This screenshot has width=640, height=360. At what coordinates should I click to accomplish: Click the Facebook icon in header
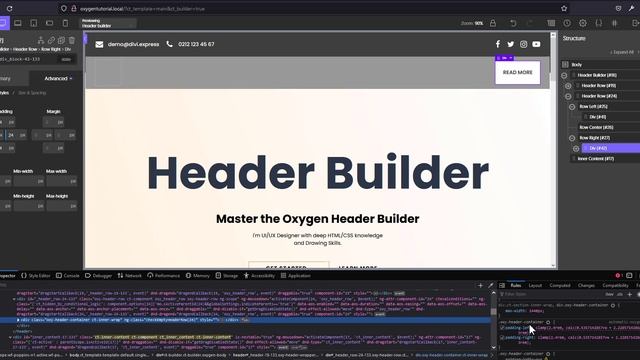pyautogui.click(x=498, y=44)
